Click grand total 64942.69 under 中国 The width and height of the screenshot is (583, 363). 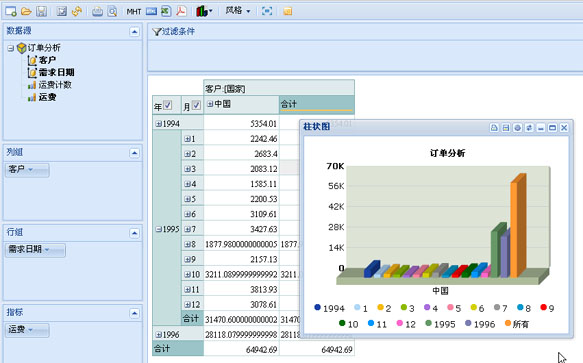pyautogui.click(x=261, y=350)
